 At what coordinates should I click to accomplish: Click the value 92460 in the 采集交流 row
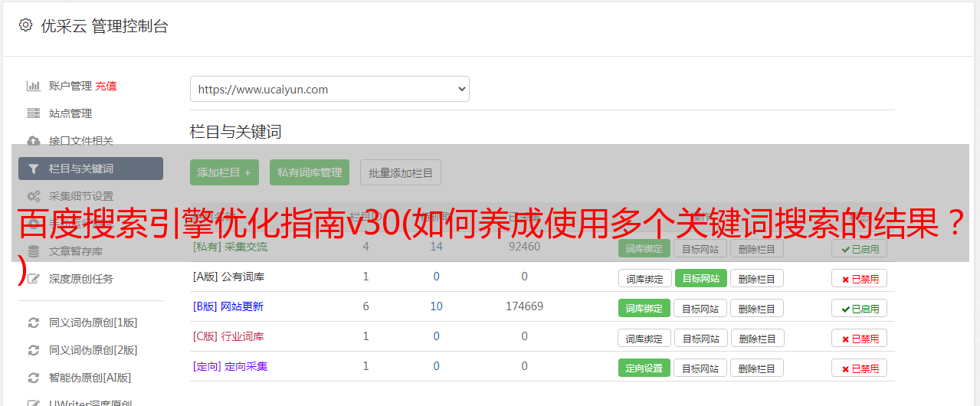524,247
